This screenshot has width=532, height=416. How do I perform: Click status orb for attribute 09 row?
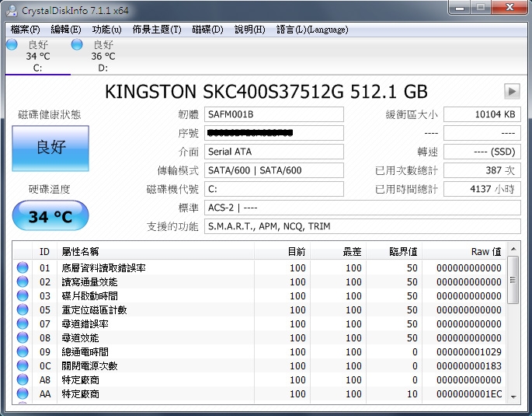pos(23,351)
